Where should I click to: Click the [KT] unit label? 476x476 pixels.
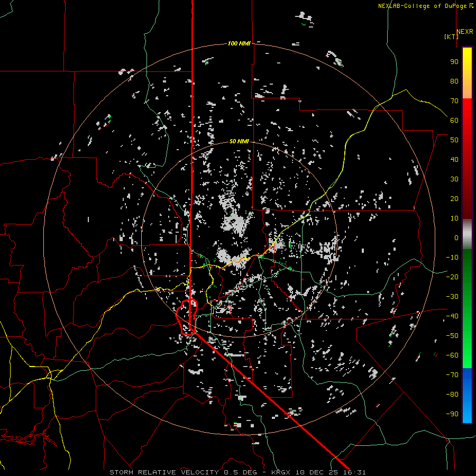(452, 36)
